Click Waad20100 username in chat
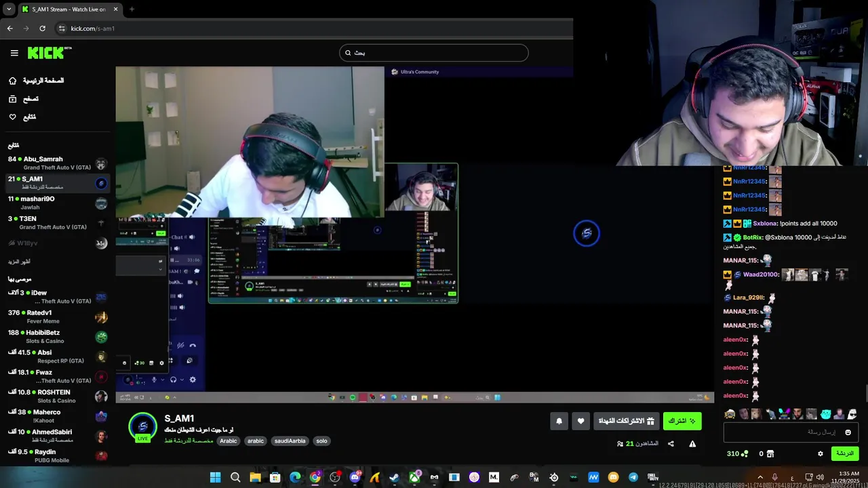 (761, 274)
